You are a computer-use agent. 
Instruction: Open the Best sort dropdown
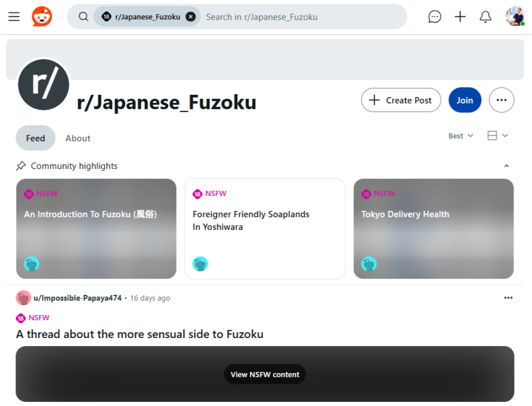click(x=461, y=136)
